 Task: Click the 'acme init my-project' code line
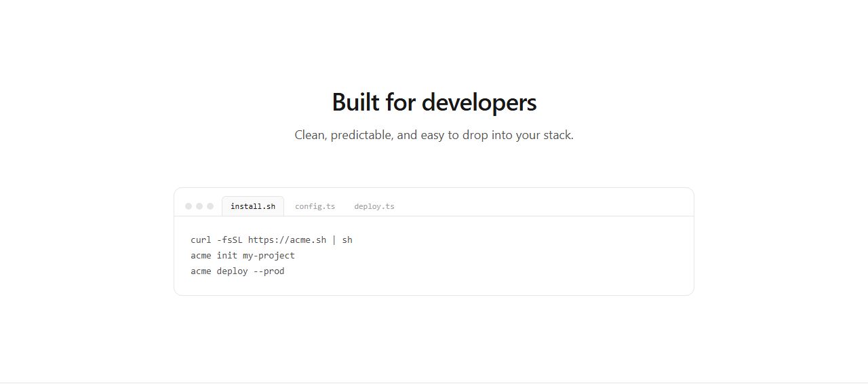pyautogui.click(x=243, y=256)
